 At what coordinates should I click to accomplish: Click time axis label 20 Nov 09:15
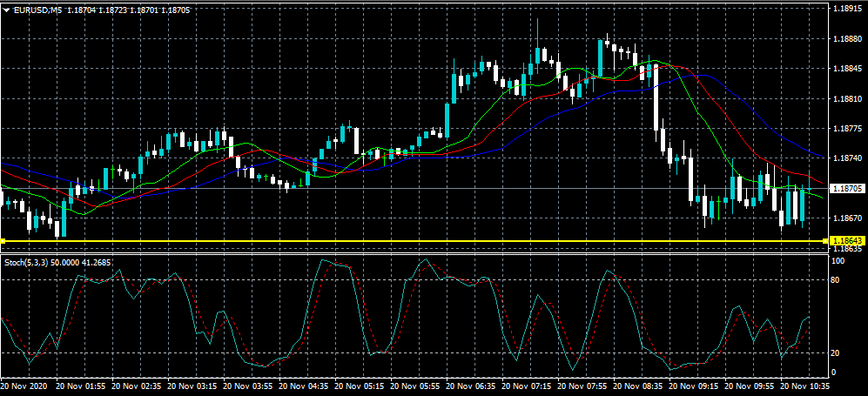pyautogui.click(x=694, y=385)
